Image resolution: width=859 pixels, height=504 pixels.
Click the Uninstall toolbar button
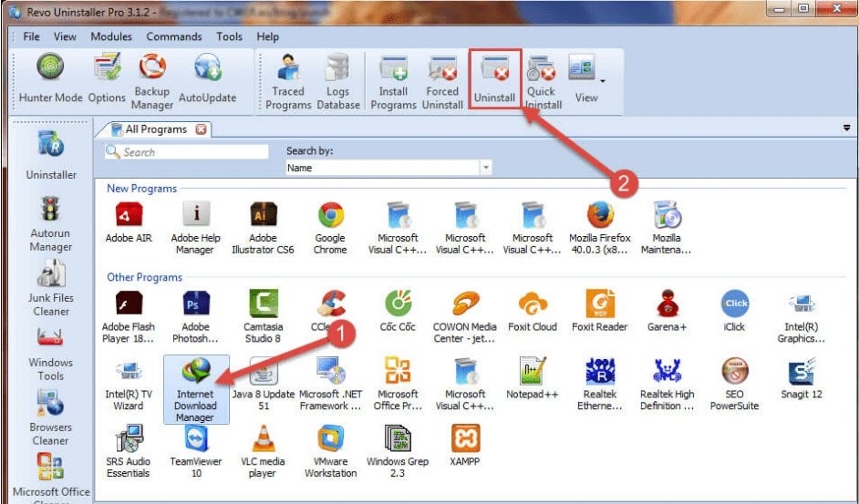pos(494,79)
